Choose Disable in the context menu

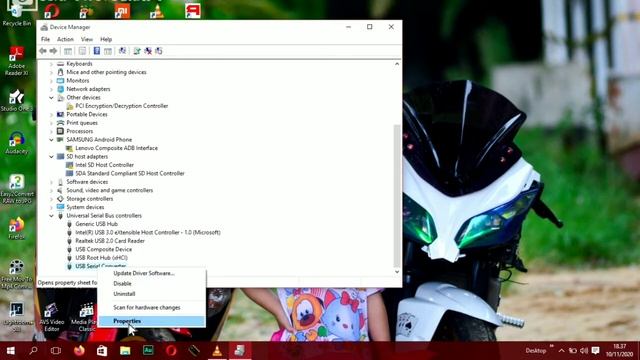click(x=122, y=283)
